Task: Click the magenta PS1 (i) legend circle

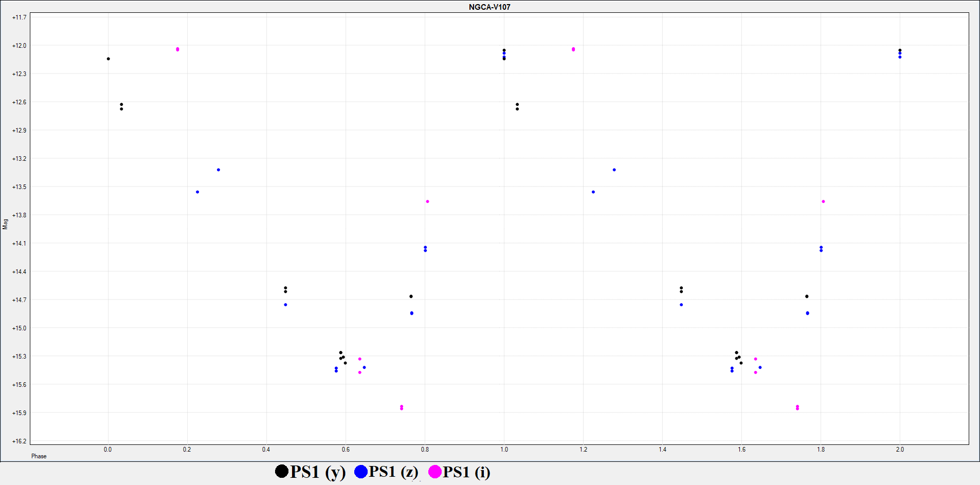Action: [435, 472]
